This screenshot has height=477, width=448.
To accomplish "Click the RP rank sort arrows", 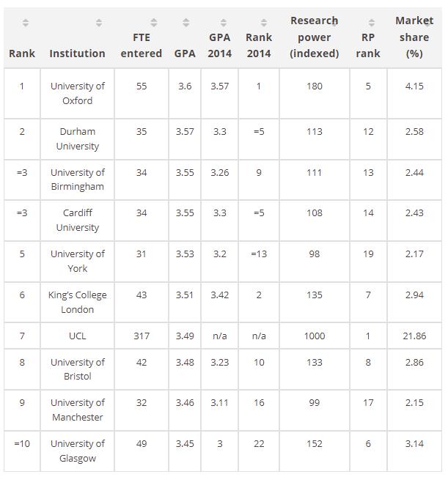I will [x=372, y=23].
